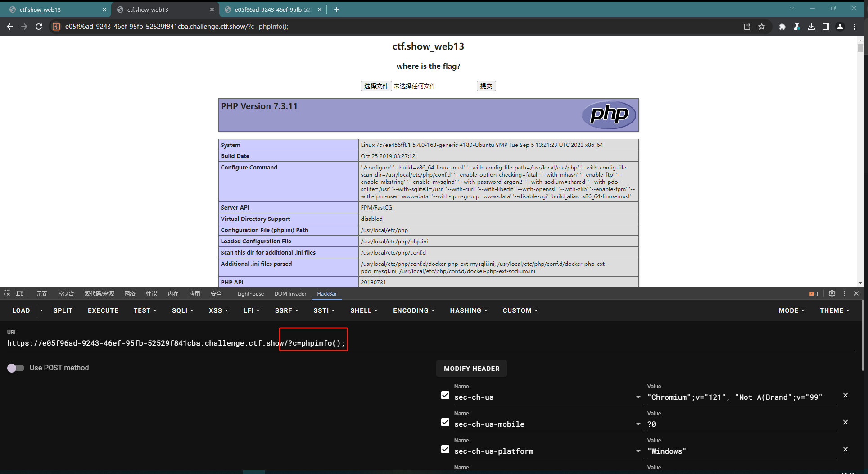Click the 选择文件 choose file button

point(376,86)
